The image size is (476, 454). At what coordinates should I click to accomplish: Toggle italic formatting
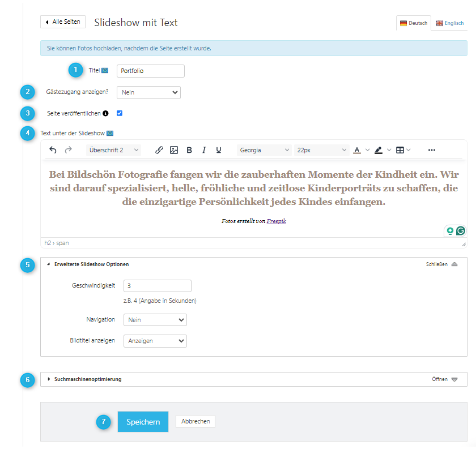(x=204, y=150)
